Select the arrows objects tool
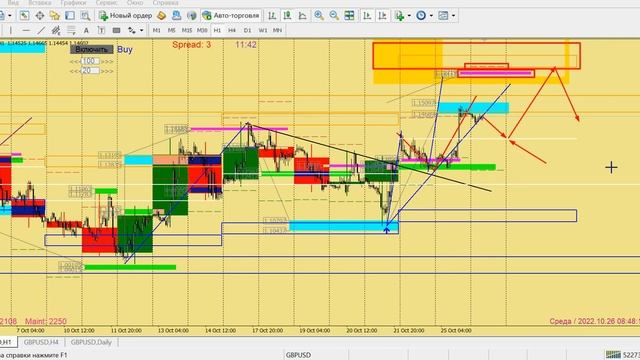640x360 pixels. [132, 30]
